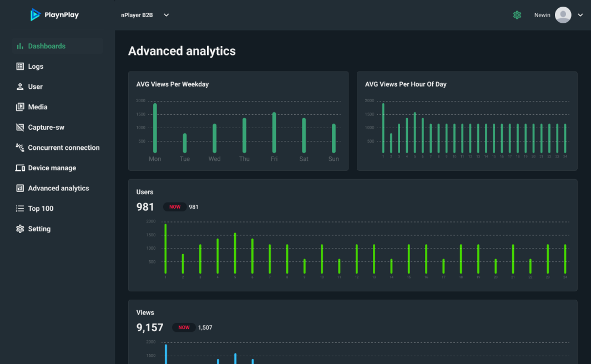Open the Top 100 list icon

tap(20, 209)
